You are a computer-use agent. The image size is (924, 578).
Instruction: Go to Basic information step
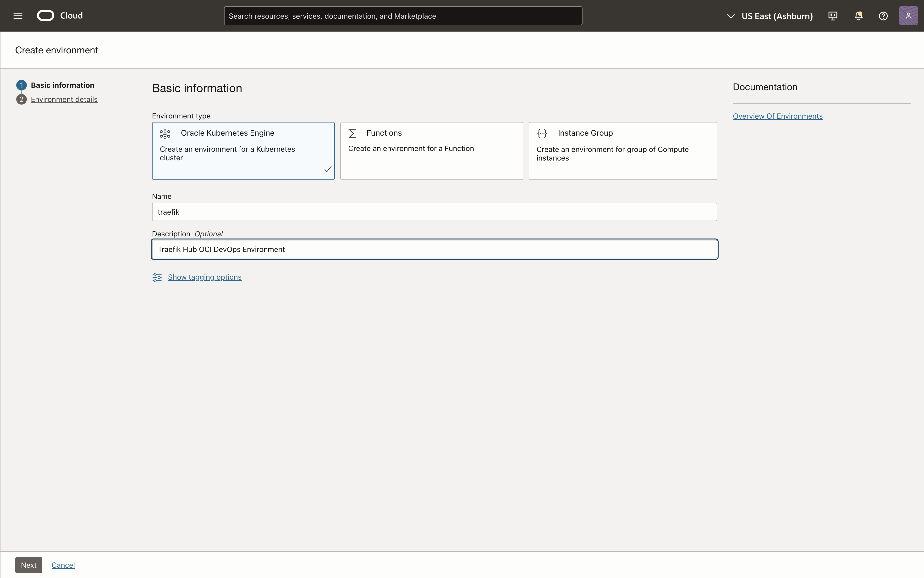pyautogui.click(x=62, y=85)
